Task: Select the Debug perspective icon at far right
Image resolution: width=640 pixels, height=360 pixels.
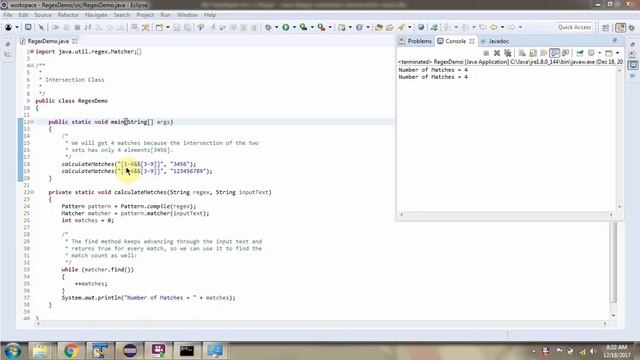Action: [632, 27]
